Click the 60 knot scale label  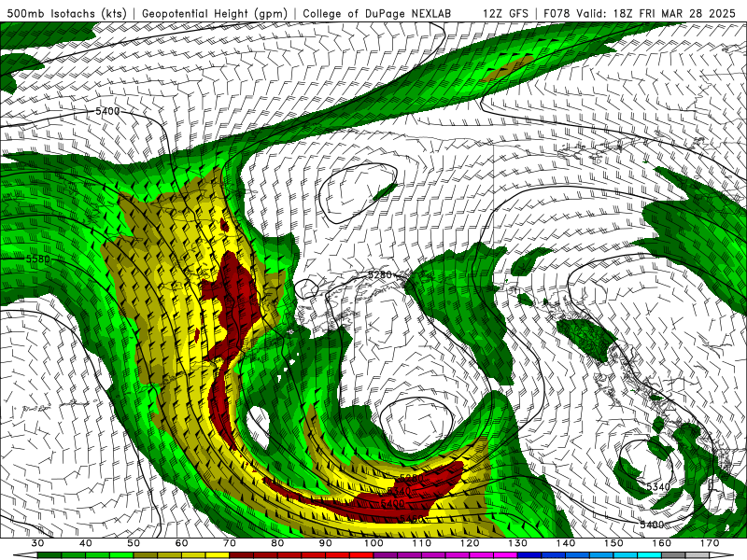pyautogui.click(x=181, y=543)
